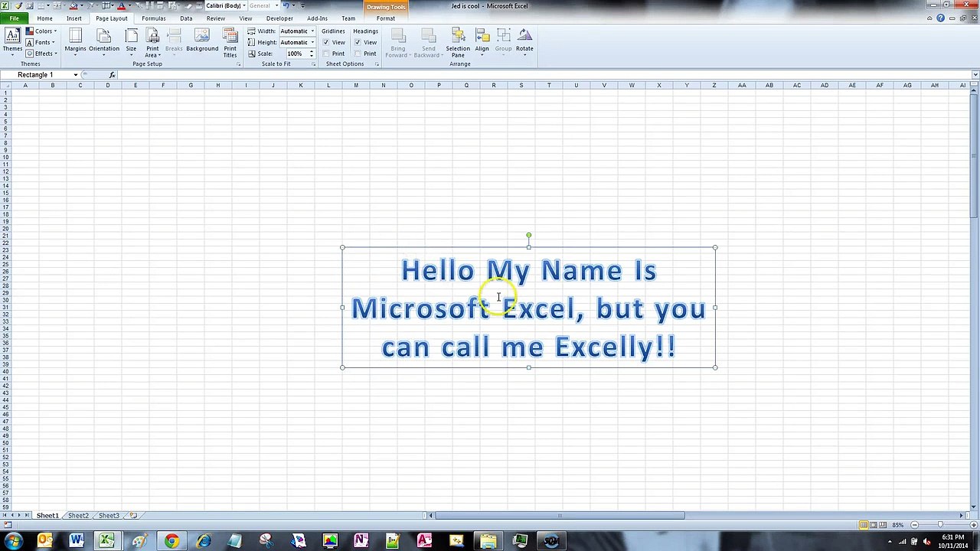Open the Print Area menu

tap(152, 43)
